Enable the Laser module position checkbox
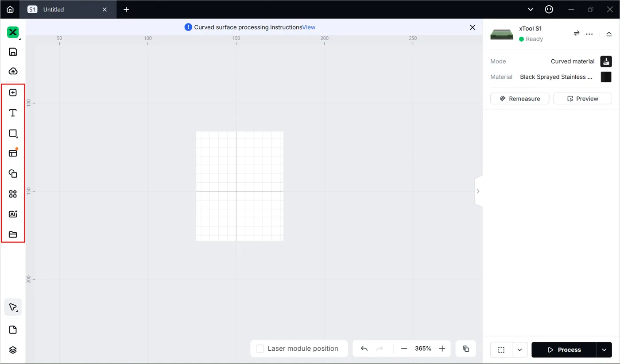The height and width of the screenshot is (364, 620). pyautogui.click(x=260, y=349)
